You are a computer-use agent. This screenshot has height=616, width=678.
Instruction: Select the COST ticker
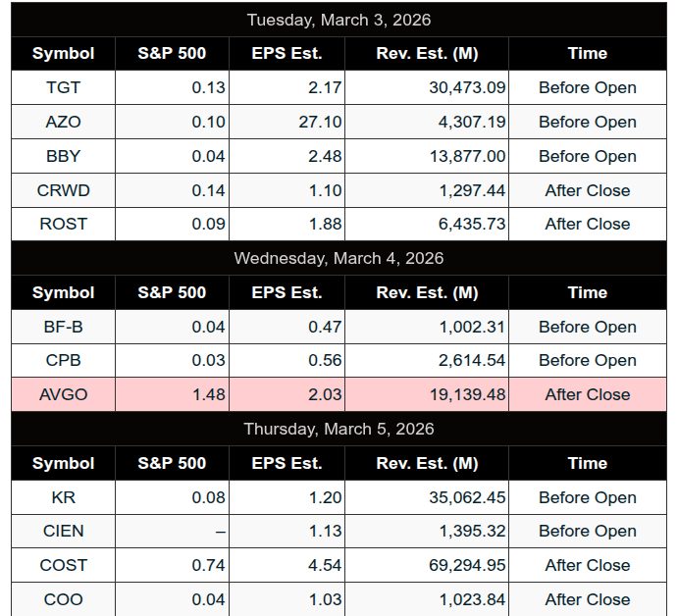point(63,565)
